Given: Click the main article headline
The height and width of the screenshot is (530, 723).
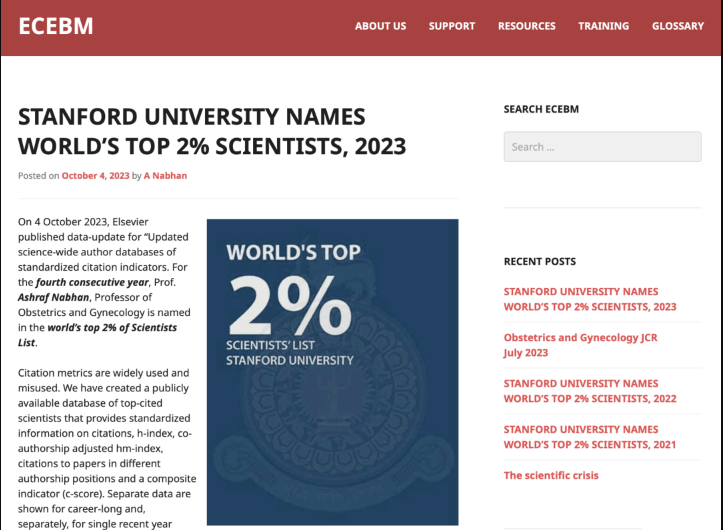Looking at the screenshot, I should (212, 131).
